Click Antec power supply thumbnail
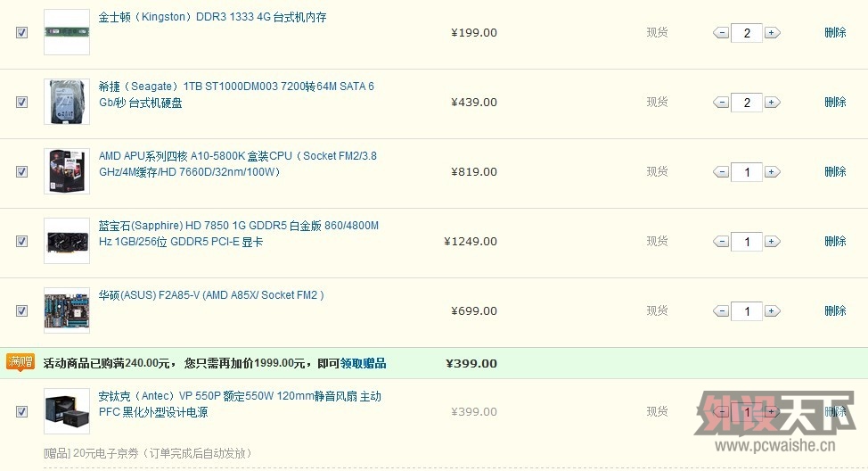The height and width of the screenshot is (471, 868). pyautogui.click(x=67, y=411)
